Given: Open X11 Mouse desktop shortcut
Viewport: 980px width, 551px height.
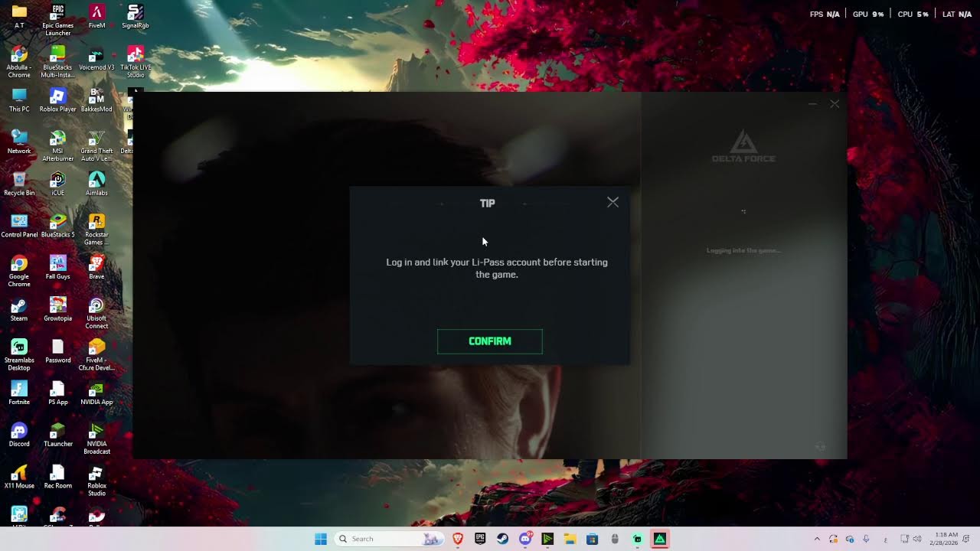Looking at the screenshot, I should pos(19,477).
